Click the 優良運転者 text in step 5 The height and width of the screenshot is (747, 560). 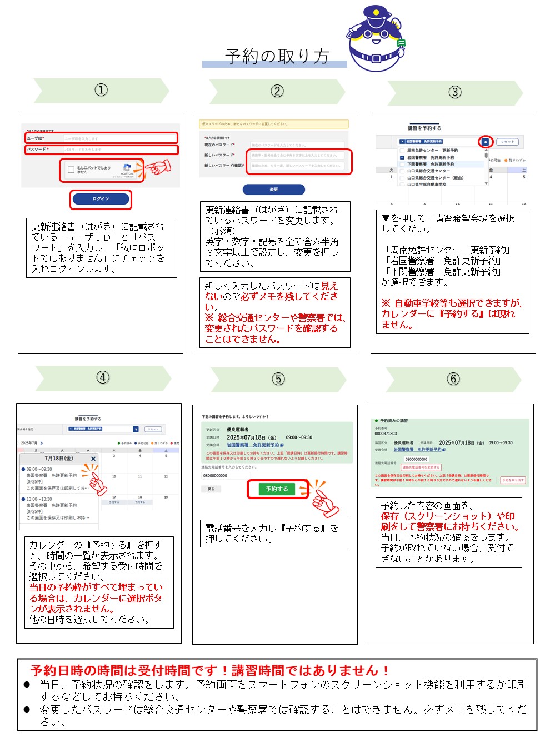tap(237, 430)
